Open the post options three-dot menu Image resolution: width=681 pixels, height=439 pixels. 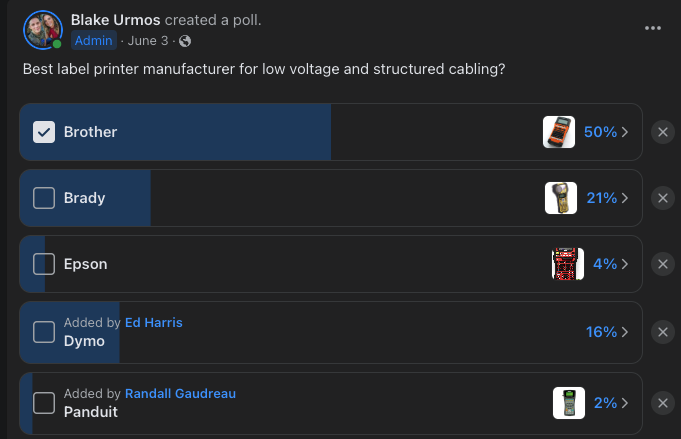tap(653, 28)
